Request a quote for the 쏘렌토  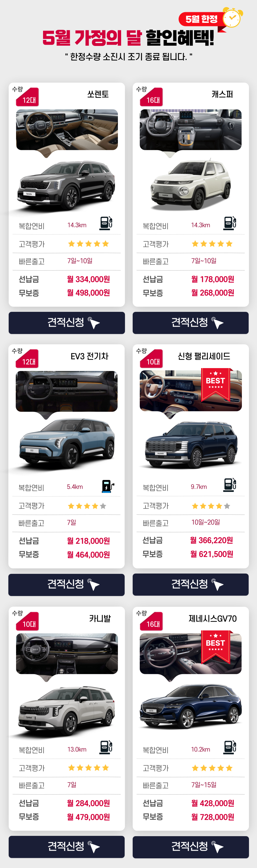click(67, 323)
